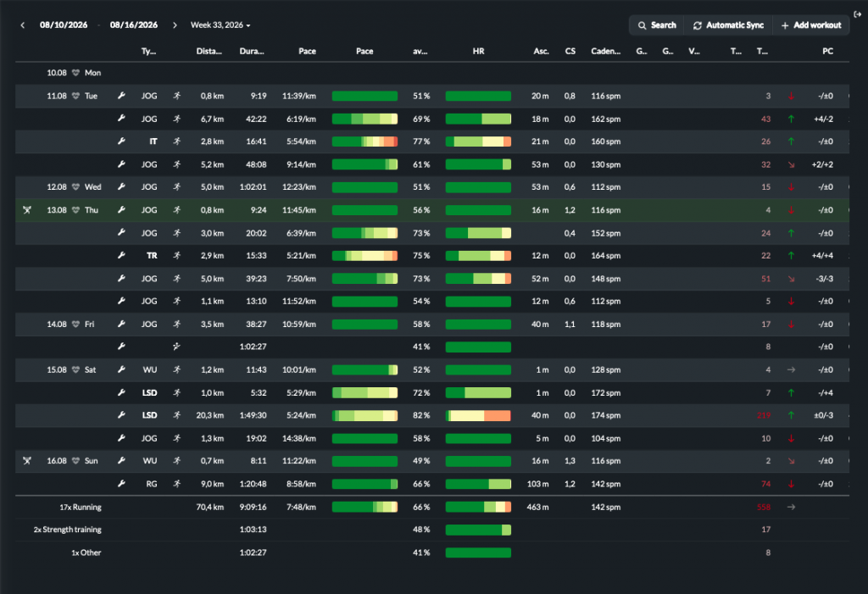Screen dimensions: 868x594
Task: Click the strength icon beside 16.08 Sun
Action: pyautogui.click(x=26, y=461)
